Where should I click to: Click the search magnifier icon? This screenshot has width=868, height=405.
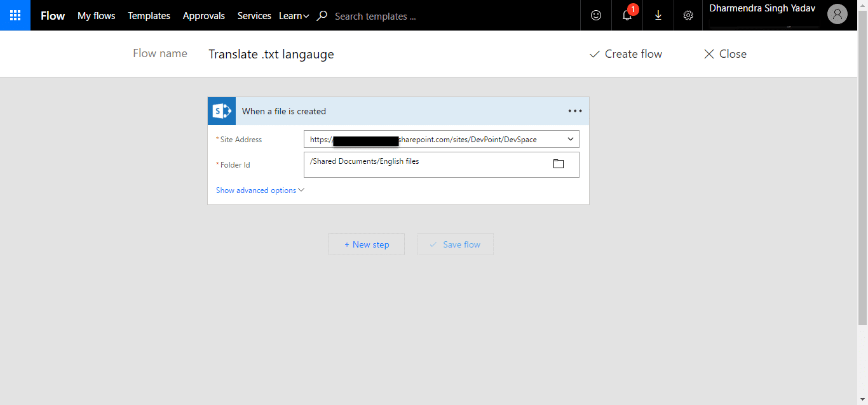pyautogui.click(x=322, y=16)
